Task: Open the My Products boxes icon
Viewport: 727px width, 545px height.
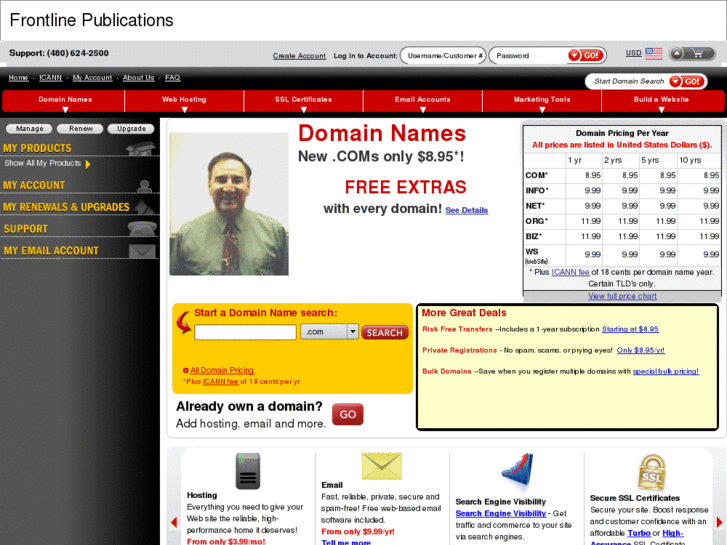Action: (140, 148)
